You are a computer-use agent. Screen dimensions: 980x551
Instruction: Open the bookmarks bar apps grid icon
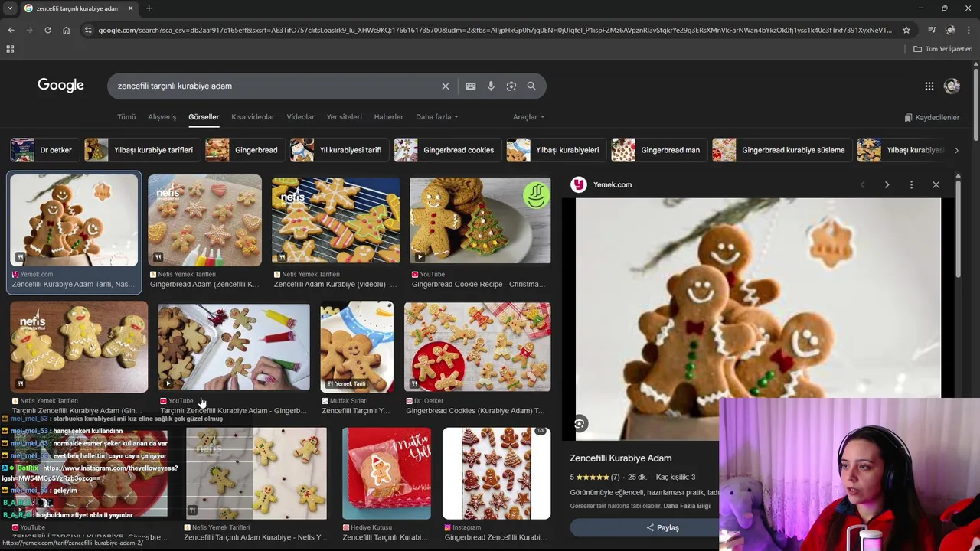(10, 49)
